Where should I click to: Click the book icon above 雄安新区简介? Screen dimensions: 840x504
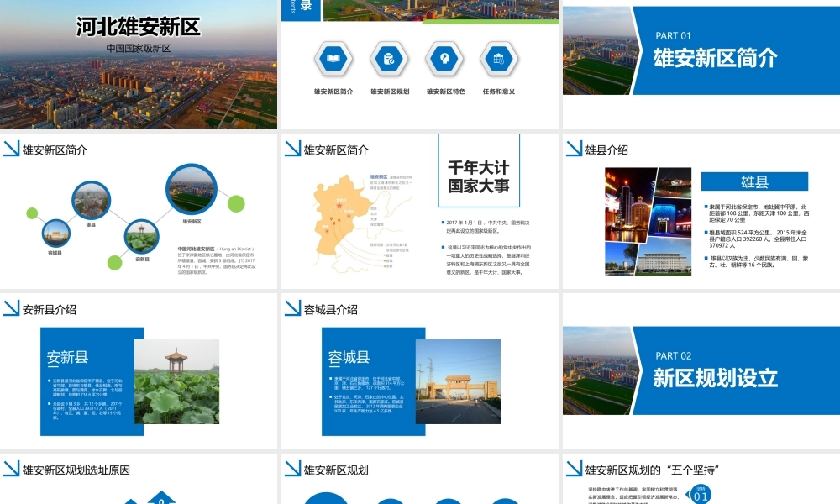click(x=333, y=59)
